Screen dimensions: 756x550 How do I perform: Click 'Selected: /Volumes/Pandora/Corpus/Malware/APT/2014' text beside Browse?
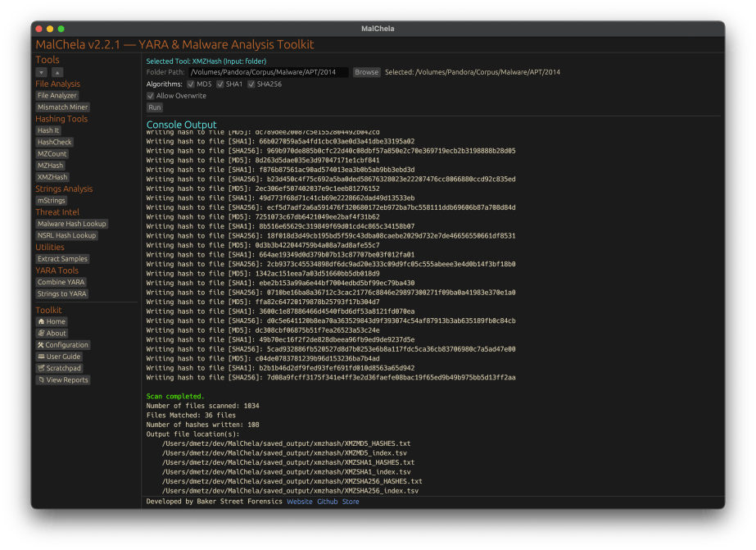pyautogui.click(x=473, y=72)
